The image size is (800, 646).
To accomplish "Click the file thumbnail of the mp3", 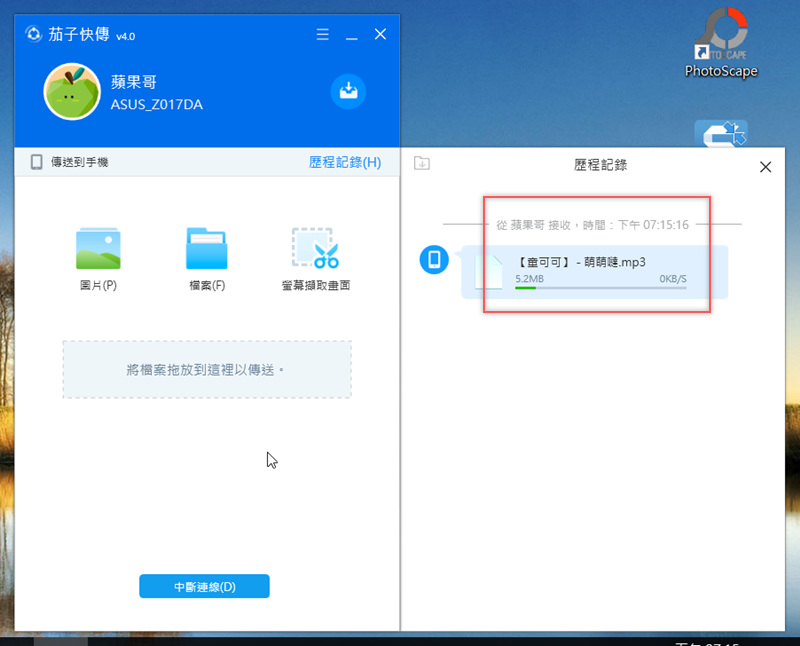I will (489, 272).
